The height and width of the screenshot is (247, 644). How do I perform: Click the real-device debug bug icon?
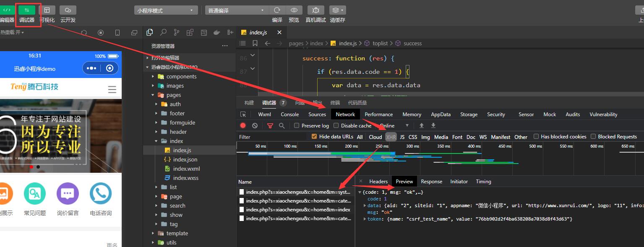[315, 10]
